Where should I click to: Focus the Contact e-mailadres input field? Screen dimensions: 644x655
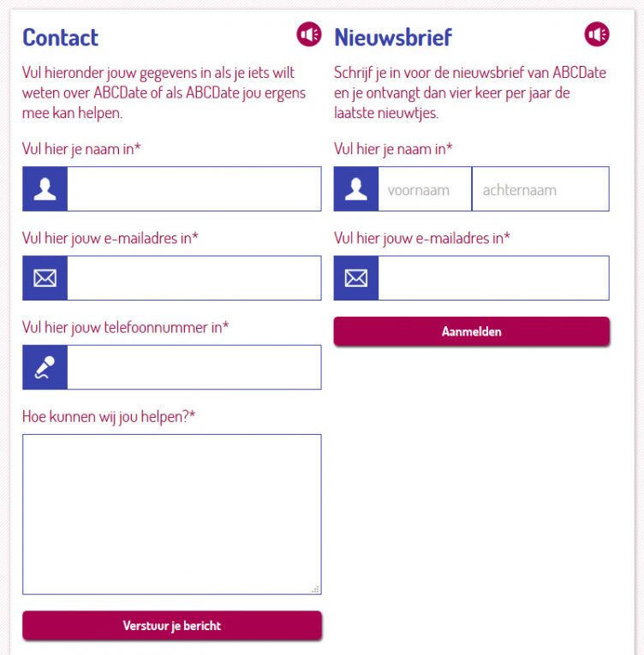pos(194,278)
